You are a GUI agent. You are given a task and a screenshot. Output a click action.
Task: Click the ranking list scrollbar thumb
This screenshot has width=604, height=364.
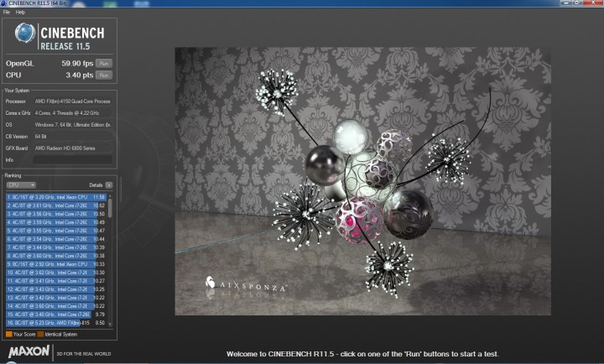click(x=110, y=208)
